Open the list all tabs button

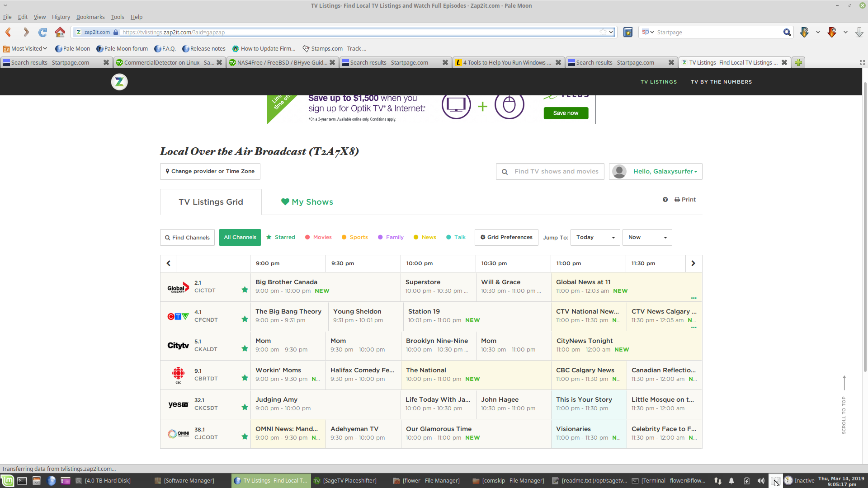[862, 62]
